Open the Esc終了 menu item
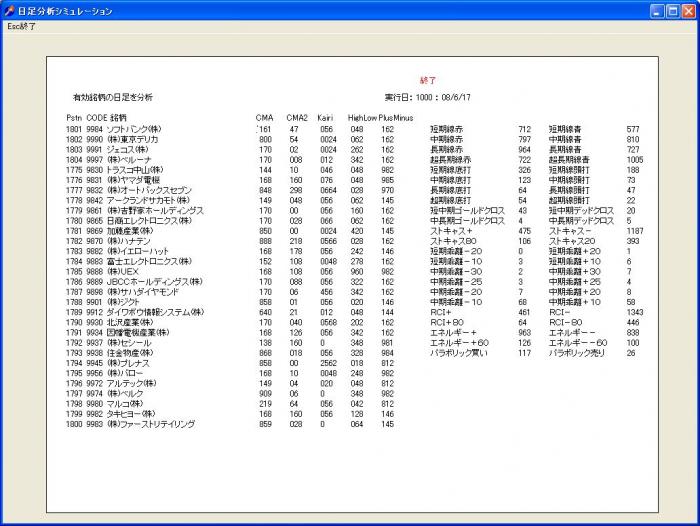Image resolution: width=700 pixels, height=526 pixels. coord(21,26)
